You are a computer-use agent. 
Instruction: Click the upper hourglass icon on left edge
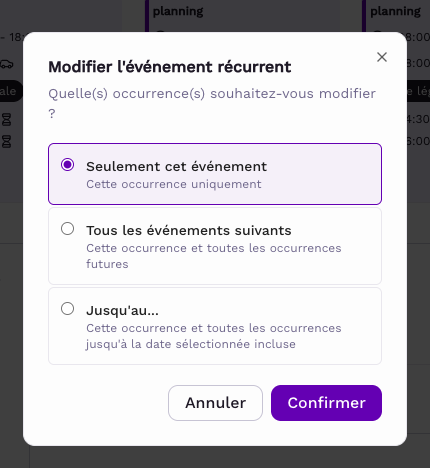coord(7,119)
